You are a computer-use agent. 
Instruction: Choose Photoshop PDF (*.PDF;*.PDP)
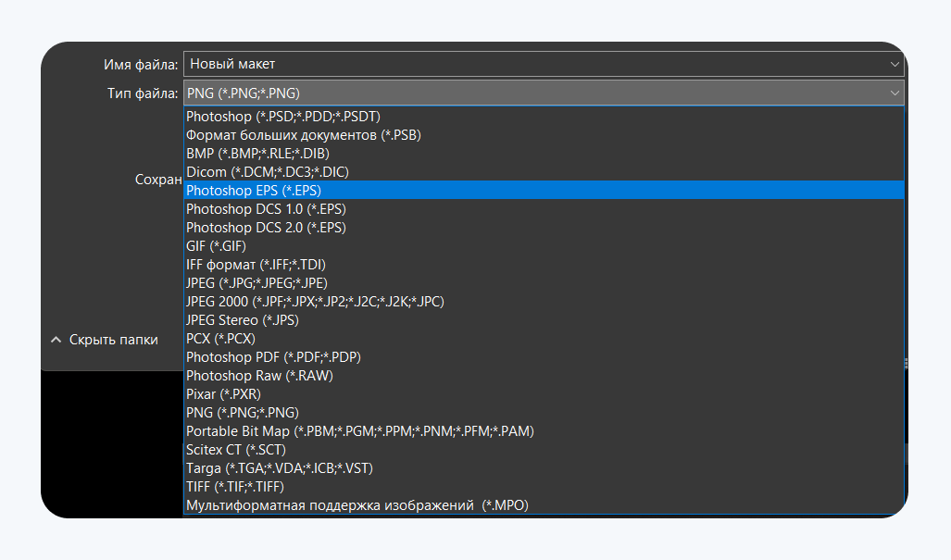coord(544,357)
